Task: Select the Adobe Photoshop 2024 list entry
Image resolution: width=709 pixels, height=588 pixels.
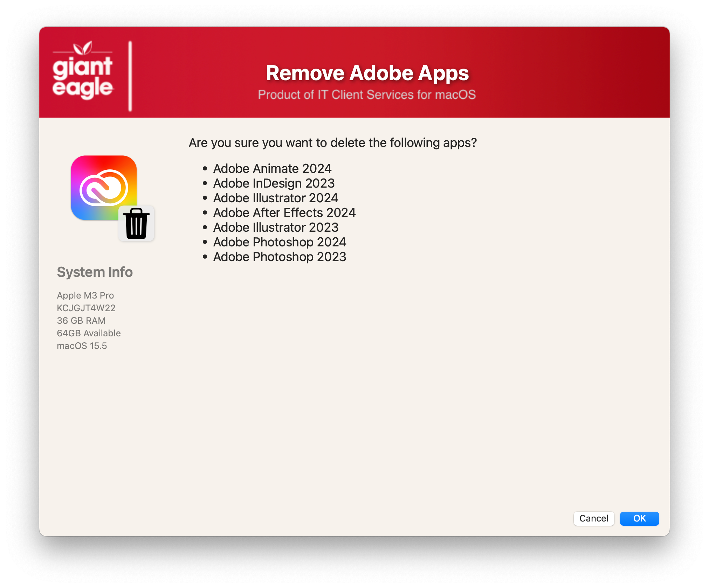Action: pyautogui.click(x=280, y=242)
